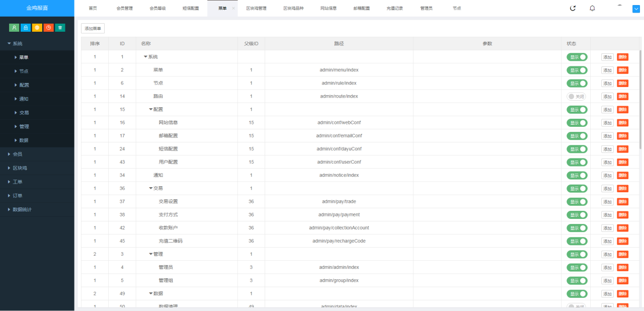This screenshot has width=644, height=311.
Task: Click the orange clock icon in sidebar
Action: click(48, 28)
